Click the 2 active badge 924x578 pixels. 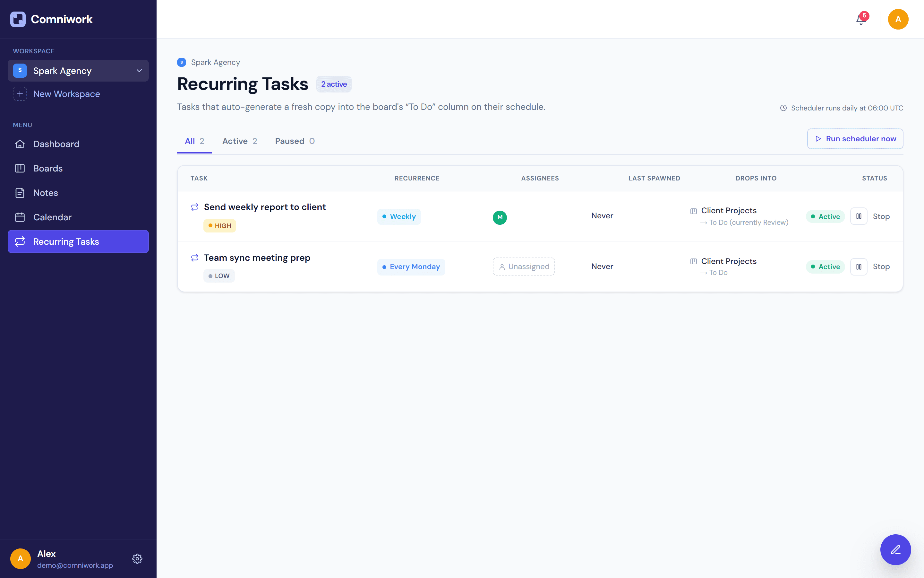[334, 84]
